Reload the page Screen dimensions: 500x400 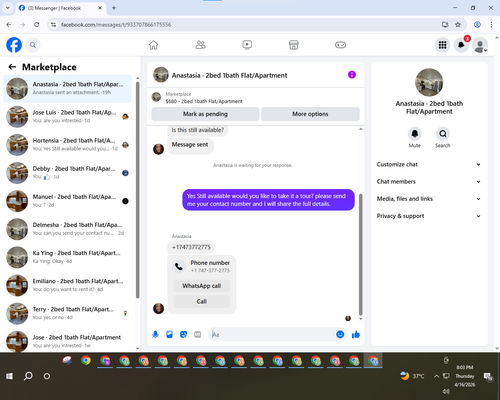[x=37, y=25]
